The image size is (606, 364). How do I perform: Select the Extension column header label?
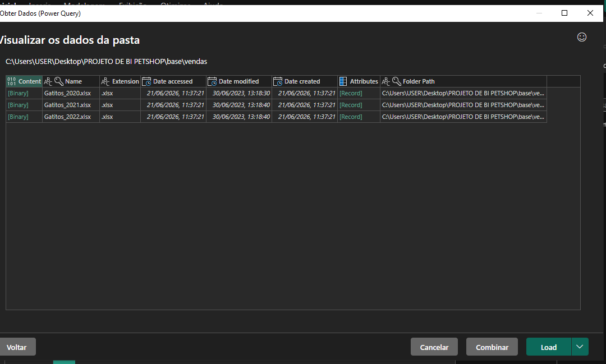tap(125, 81)
